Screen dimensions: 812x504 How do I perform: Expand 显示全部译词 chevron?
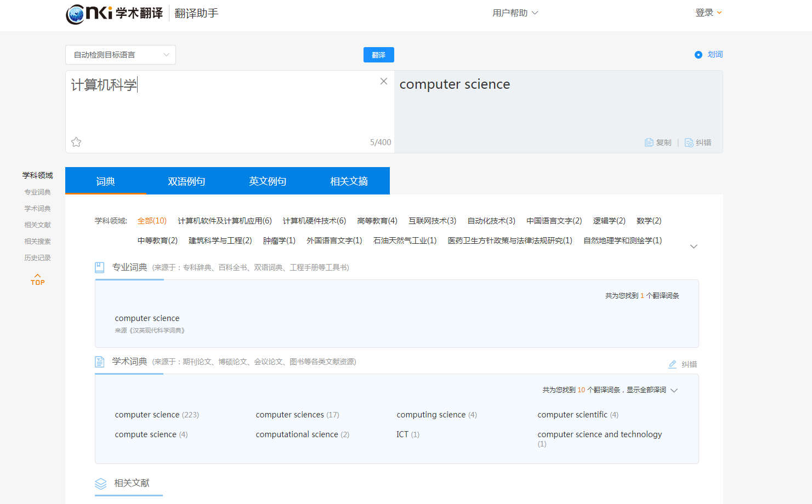click(x=674, y=391)
